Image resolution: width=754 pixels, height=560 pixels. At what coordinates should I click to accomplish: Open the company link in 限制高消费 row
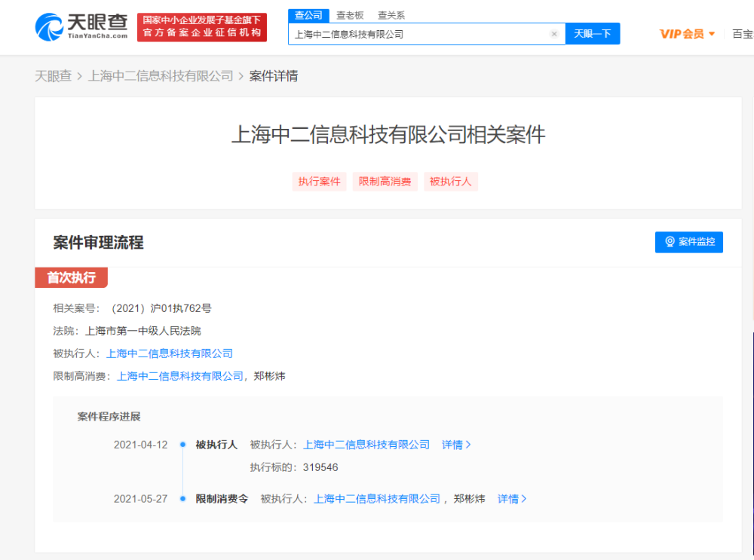[x=180, y=376]
